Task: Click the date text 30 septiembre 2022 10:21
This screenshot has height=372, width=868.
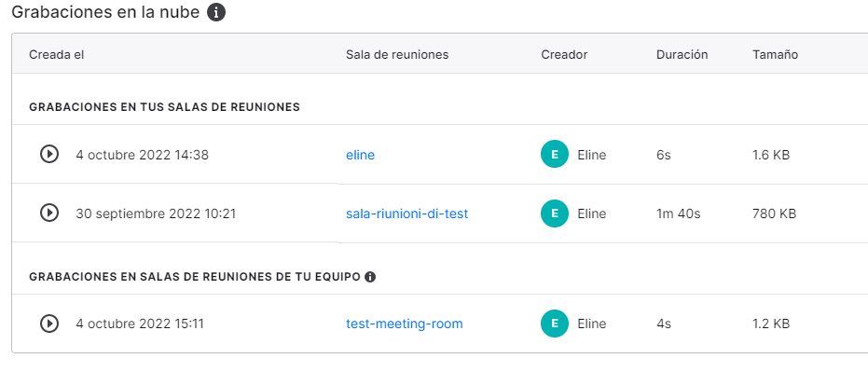Action: (x=156, y=214)
